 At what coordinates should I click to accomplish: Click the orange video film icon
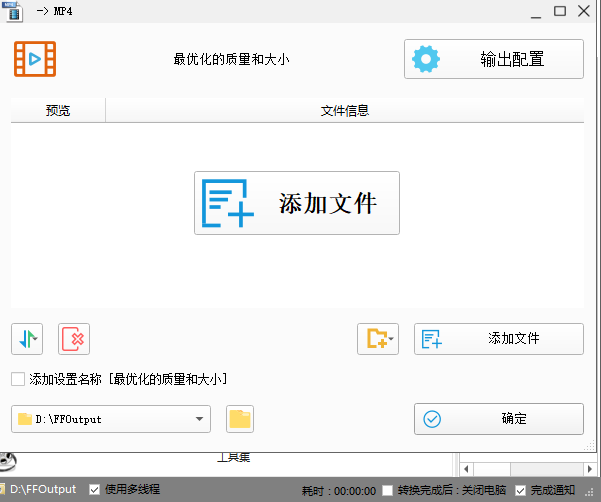[35, 59]
